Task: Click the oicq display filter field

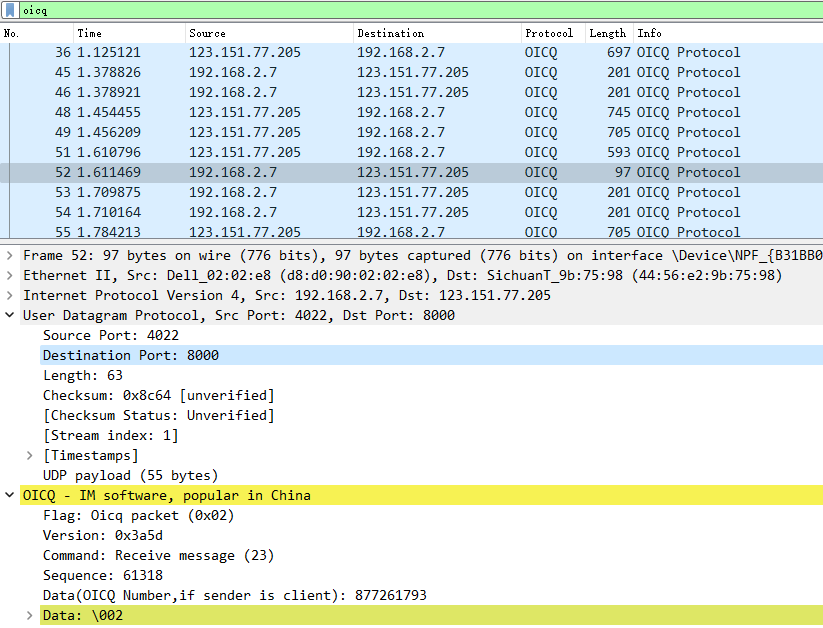Action: (400, 10)
